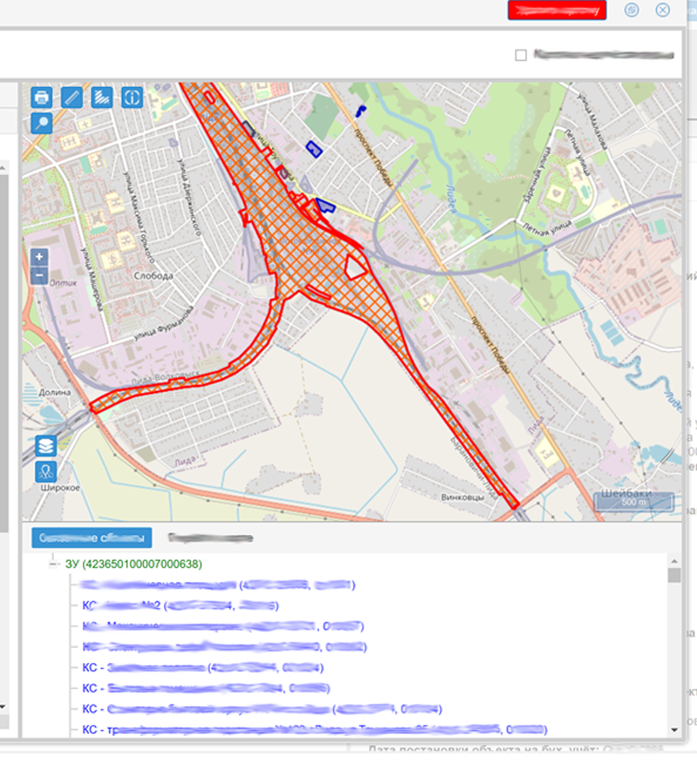This screenshot has width=697, height=784.
Task: Open the first blue child link in tree
Action: tap(213, 585)
